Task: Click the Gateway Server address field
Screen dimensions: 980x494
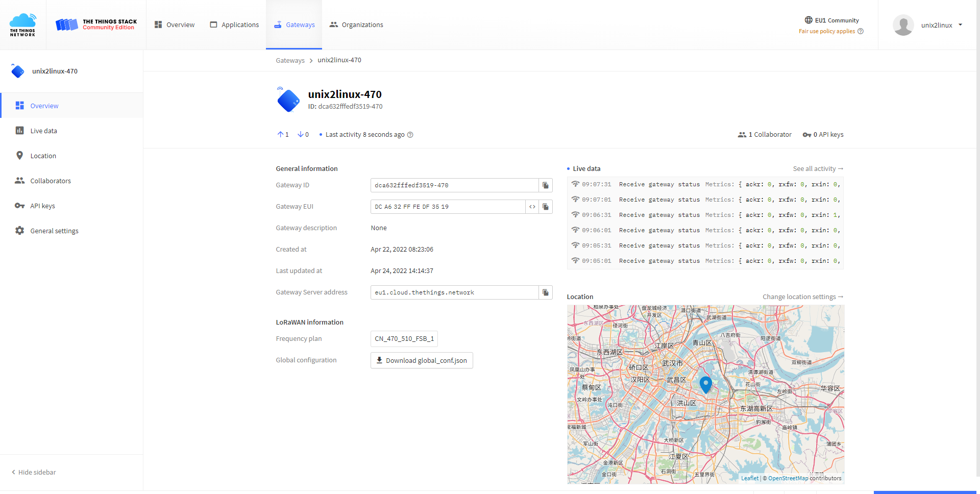Action: [x=455, y=292]
